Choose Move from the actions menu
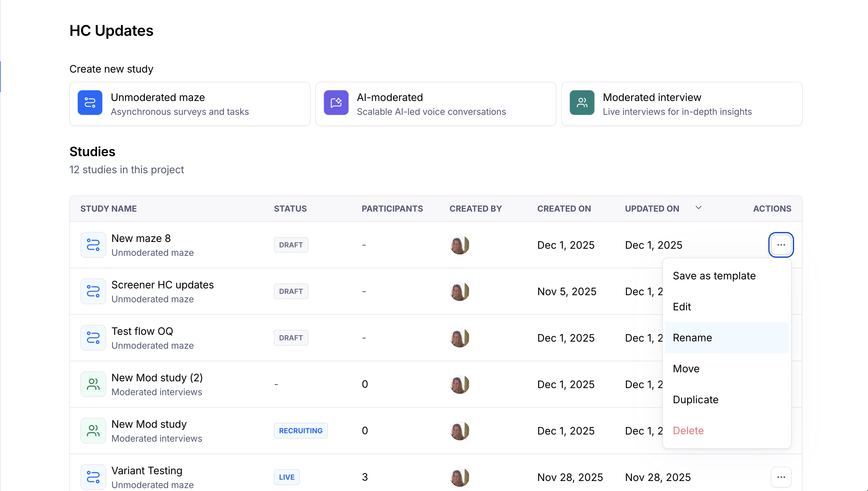 686,369
